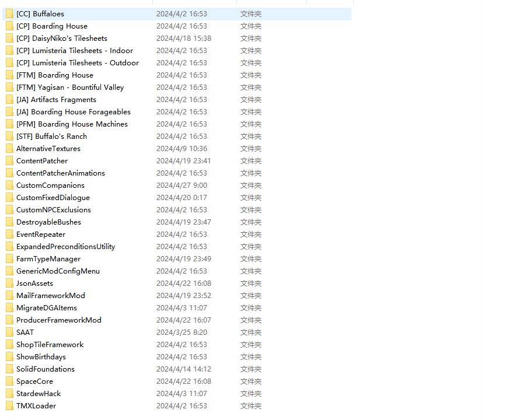Viewport: 506px width, 420px height.
Task: Click [CP] Lumisteria Tilesheets - Outdoor name
Action: (78, 63)
